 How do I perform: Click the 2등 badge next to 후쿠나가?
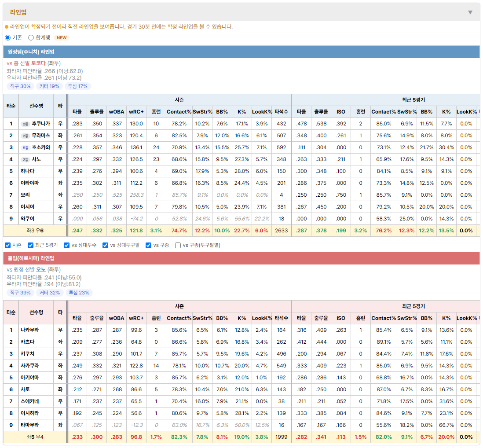(25, 124)
